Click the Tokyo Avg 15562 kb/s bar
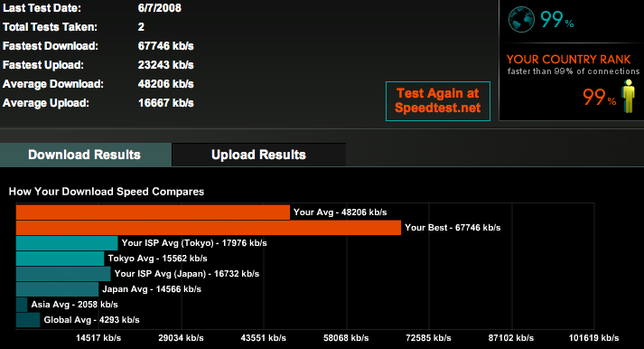The height and width of the screenshot is (349, 644). point(60,259)
